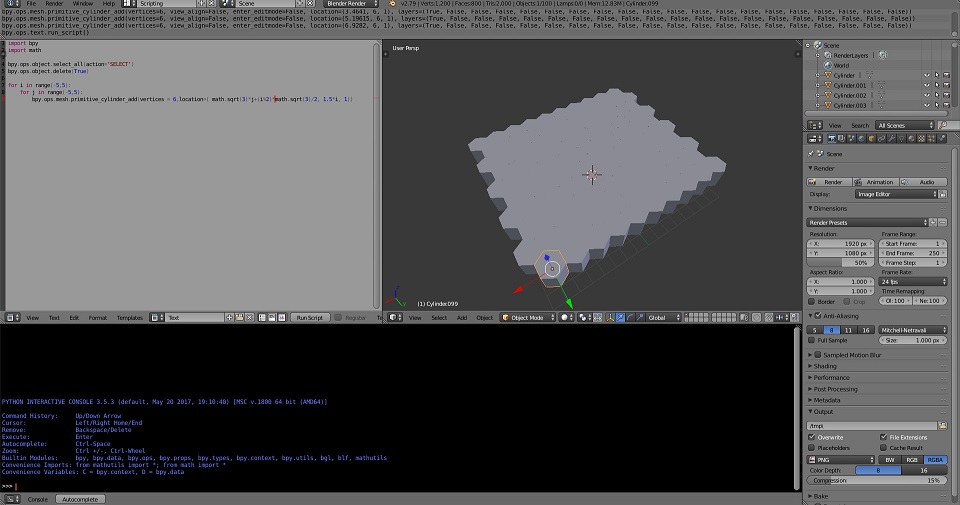Screen dimensions: 960x505
Task: Expand Cylinder.001 tree node
Action: (x=817, y=85)
